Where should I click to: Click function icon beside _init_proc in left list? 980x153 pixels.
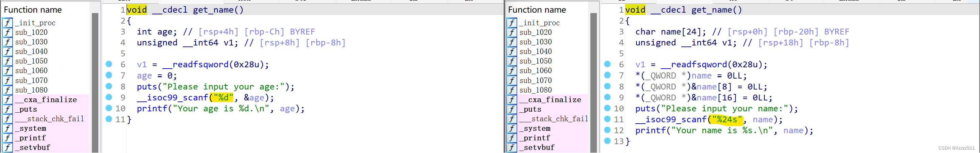pyautogui.click(x=7, y=23)
